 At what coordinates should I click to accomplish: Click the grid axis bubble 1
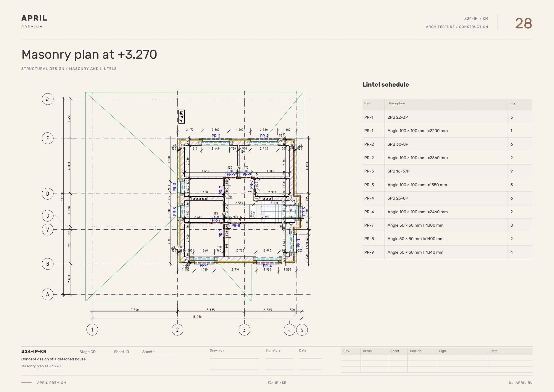tap(92, 330)
